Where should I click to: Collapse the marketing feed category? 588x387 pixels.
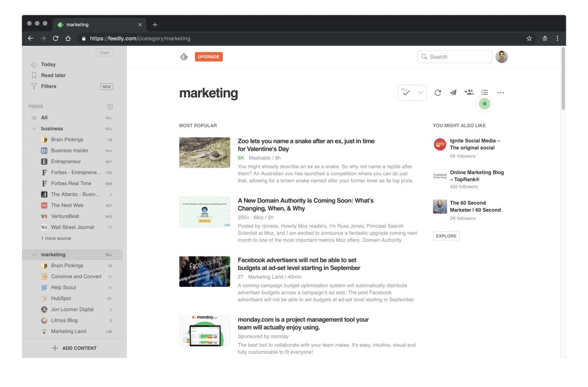pyautogui.click(x=34, y=255)
